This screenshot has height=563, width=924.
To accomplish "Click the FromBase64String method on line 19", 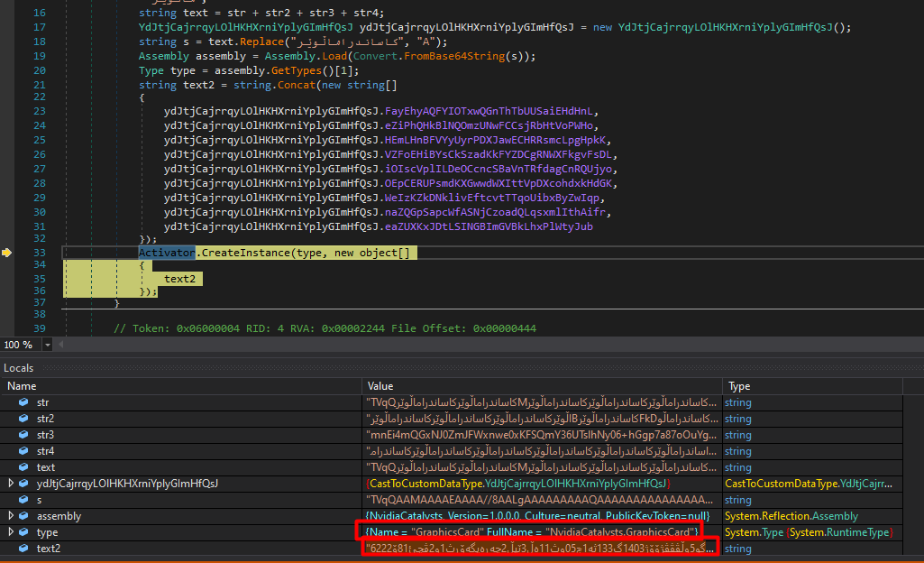I will point(454,56).
